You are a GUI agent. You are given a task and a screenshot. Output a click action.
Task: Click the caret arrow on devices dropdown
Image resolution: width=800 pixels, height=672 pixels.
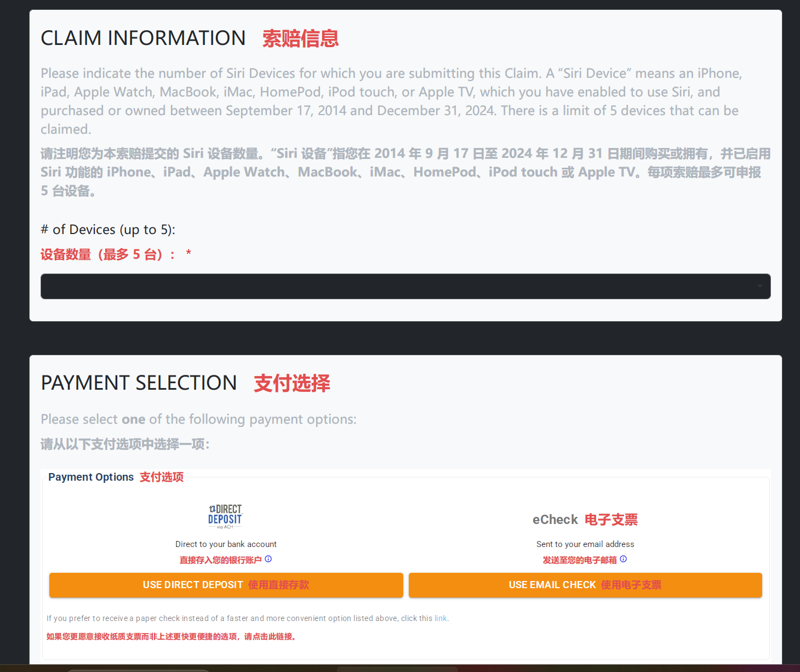[759, 286]
